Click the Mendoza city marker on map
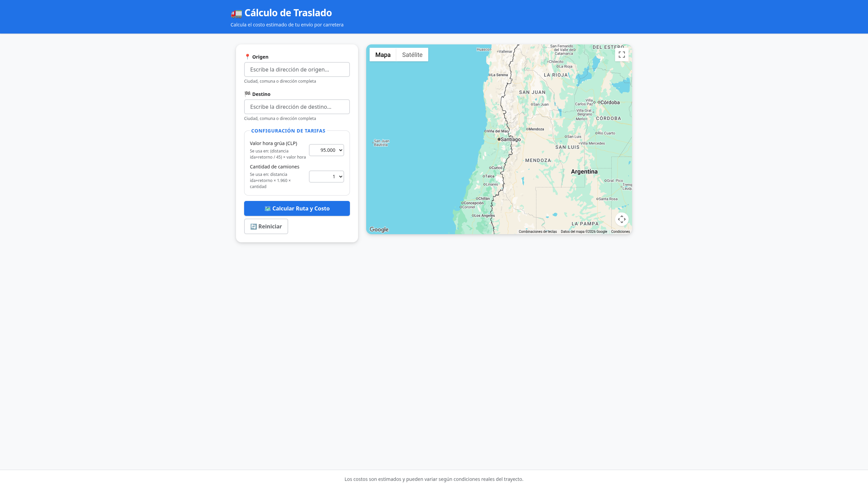Viewport: 868px width, 488px height. point(527,129)
